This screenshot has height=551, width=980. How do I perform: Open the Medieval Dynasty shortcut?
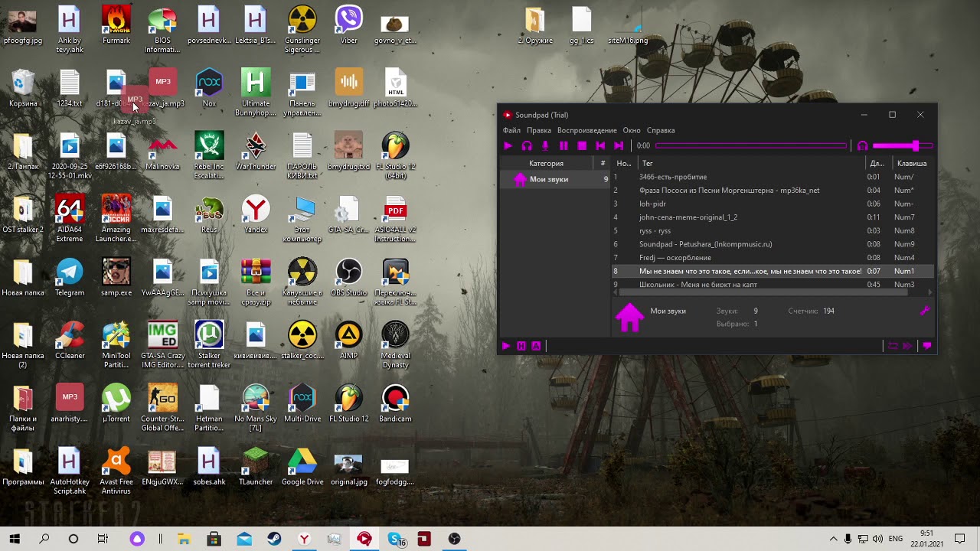point(395,345)
